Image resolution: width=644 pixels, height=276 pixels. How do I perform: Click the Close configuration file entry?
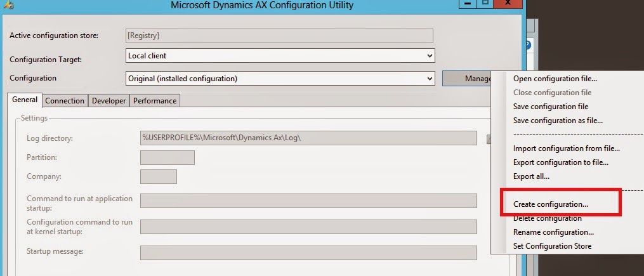coord(552,93)
